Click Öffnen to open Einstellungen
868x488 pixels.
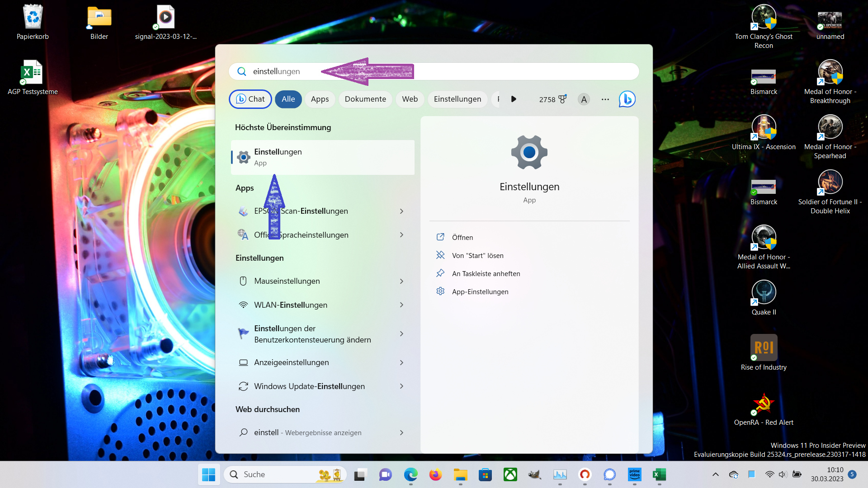pos(462,237)
